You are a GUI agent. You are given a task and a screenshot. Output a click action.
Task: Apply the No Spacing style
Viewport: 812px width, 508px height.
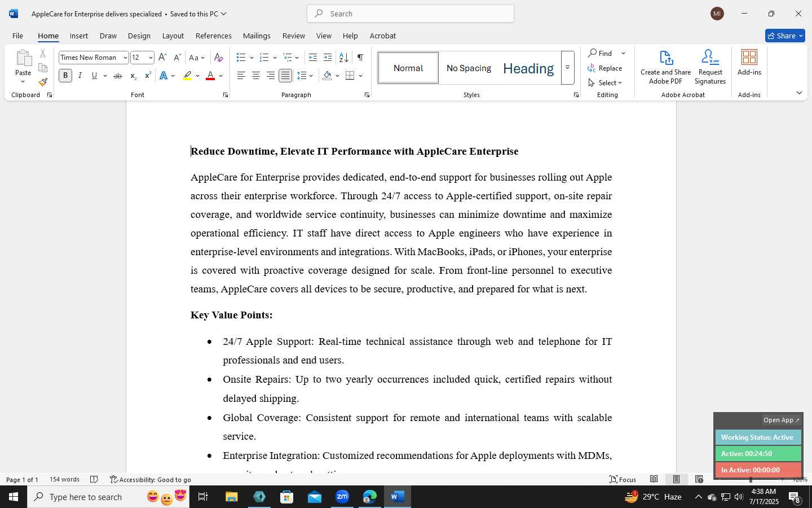pyautogui.click(x=469, y=68)
